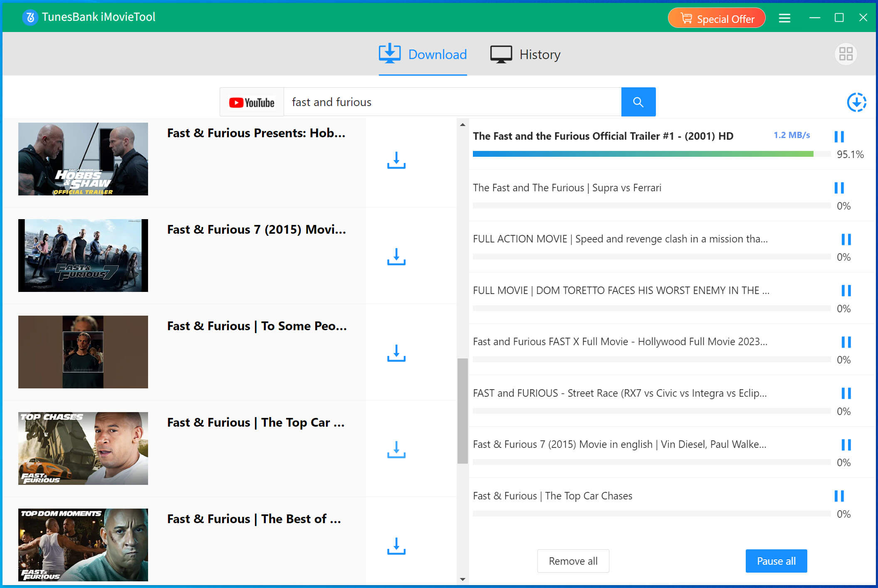Pause The Top Car Chases queued download

point(839,496)
